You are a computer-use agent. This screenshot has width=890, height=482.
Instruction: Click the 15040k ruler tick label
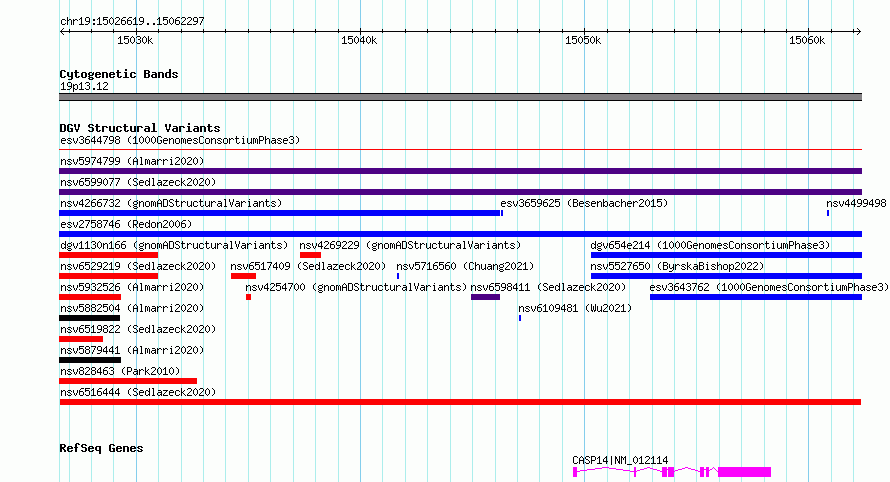click(x=359, y=40)
